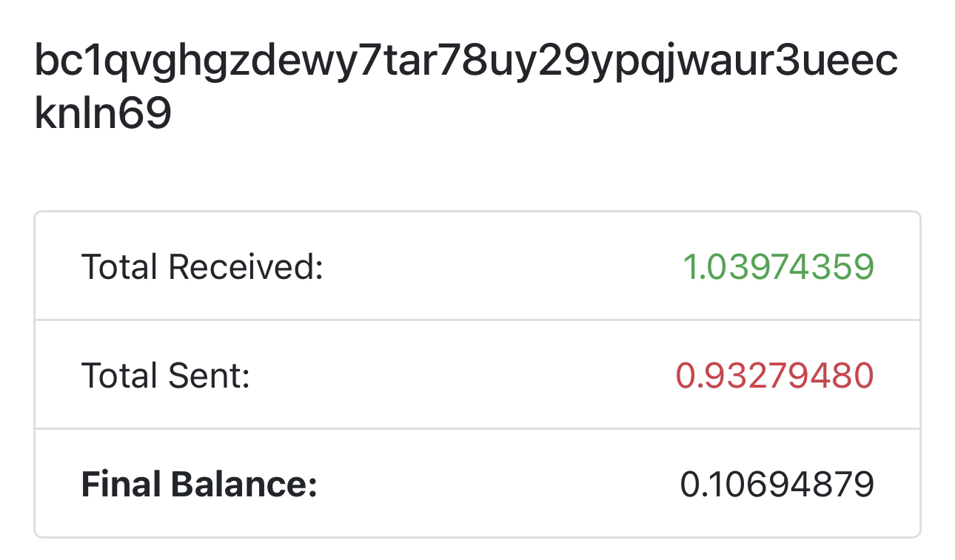The height and width of the screenshot is (560, 955).
Task: Click empty space in the Total Sent row
Action: [x=459, y=375]
